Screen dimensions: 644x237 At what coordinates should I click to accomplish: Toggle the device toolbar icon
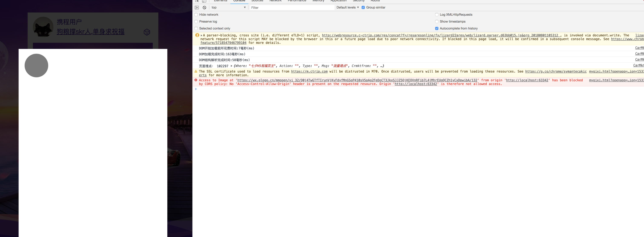tap(204, 1)
